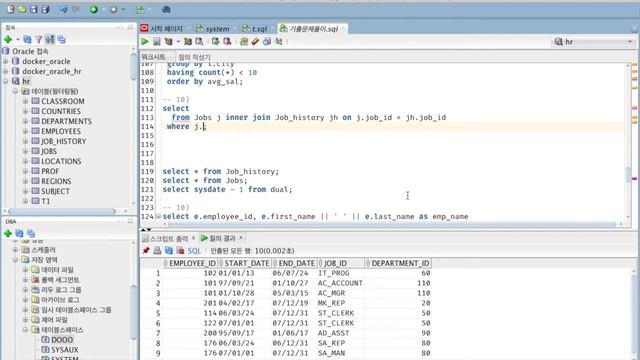The height and width of the screenshot is (360, 640).
Task: Select the 질의 작성기 tab
Action: [x=194, y=57]
